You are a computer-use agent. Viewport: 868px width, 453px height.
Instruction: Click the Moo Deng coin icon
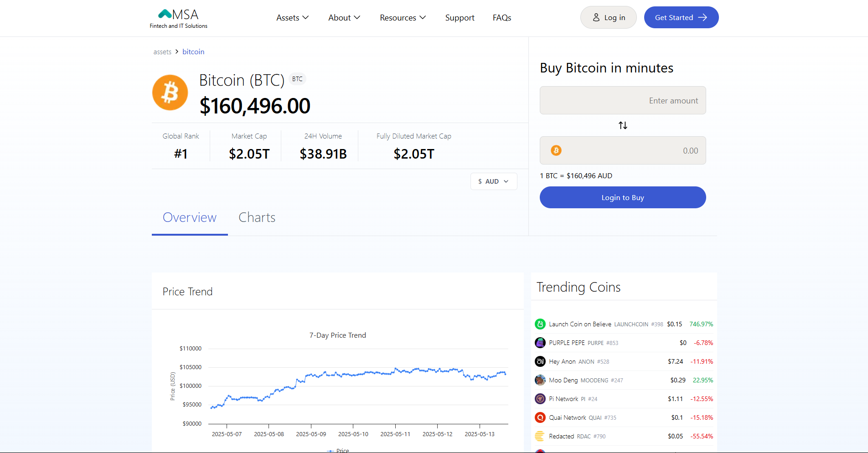click(540, 380)
